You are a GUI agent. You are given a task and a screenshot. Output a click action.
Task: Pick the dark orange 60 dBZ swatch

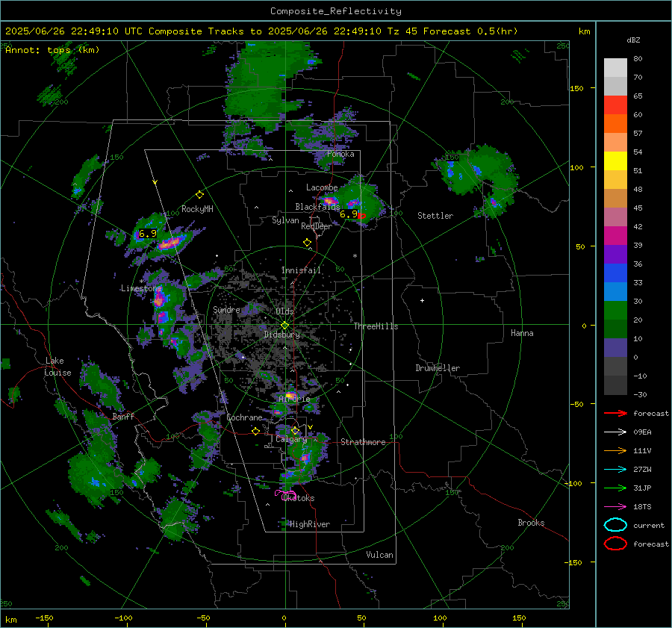[615, 123]
